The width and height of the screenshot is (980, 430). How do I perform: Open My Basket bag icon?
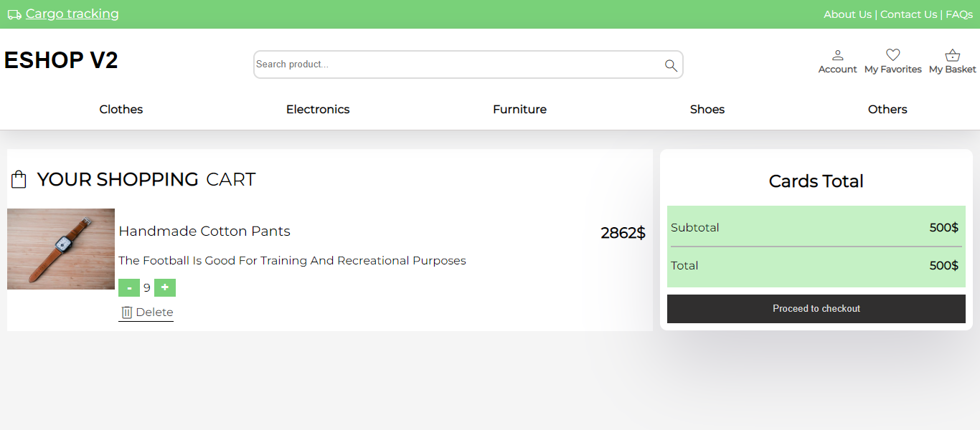click(952, 54)
